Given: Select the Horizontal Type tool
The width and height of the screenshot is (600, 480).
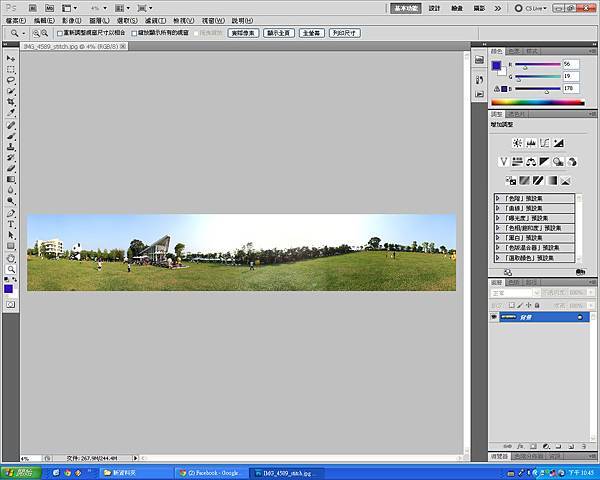Looking at the screenshot, I should point(11,224).
